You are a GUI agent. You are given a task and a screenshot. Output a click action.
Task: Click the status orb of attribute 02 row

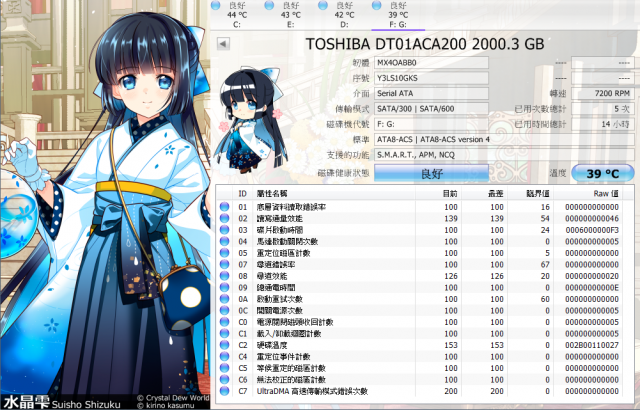224,218
